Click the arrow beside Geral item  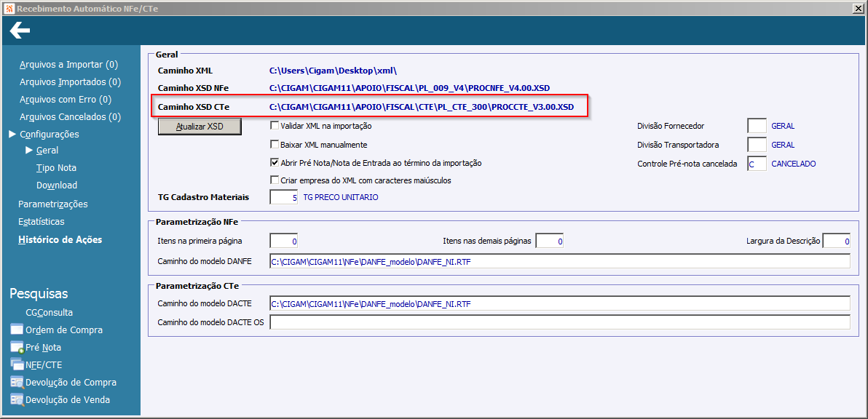click(29, 151)
